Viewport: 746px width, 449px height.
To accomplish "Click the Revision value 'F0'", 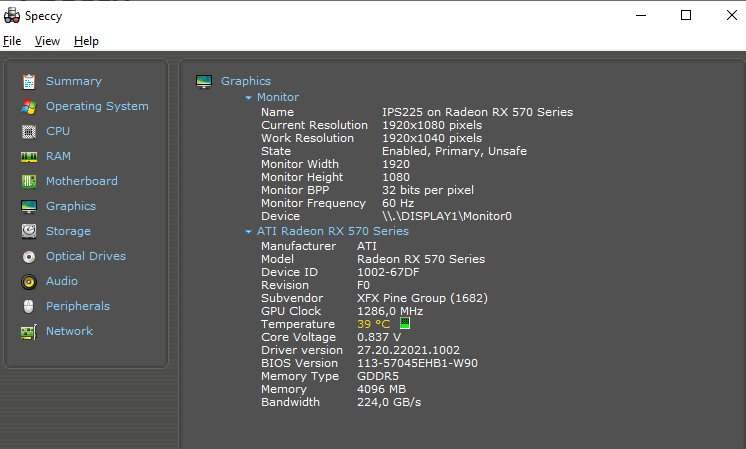I will tap(363, 285).
